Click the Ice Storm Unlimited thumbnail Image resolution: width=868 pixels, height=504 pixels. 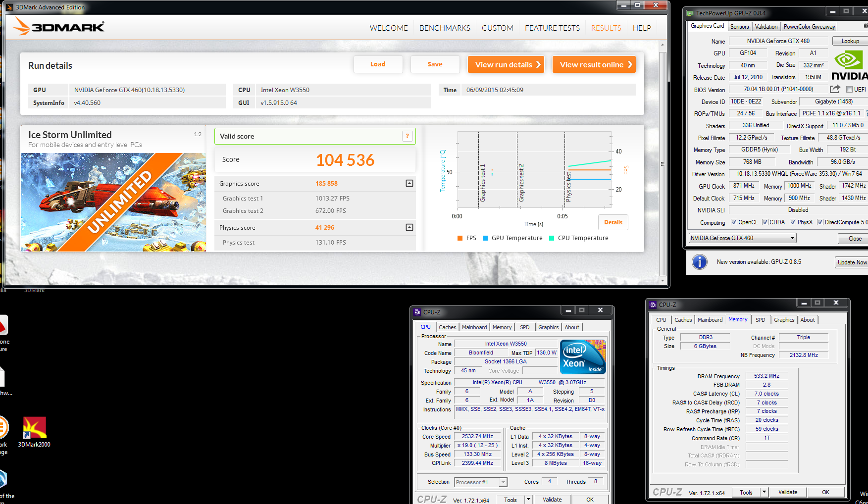click(x=113, y=202)
